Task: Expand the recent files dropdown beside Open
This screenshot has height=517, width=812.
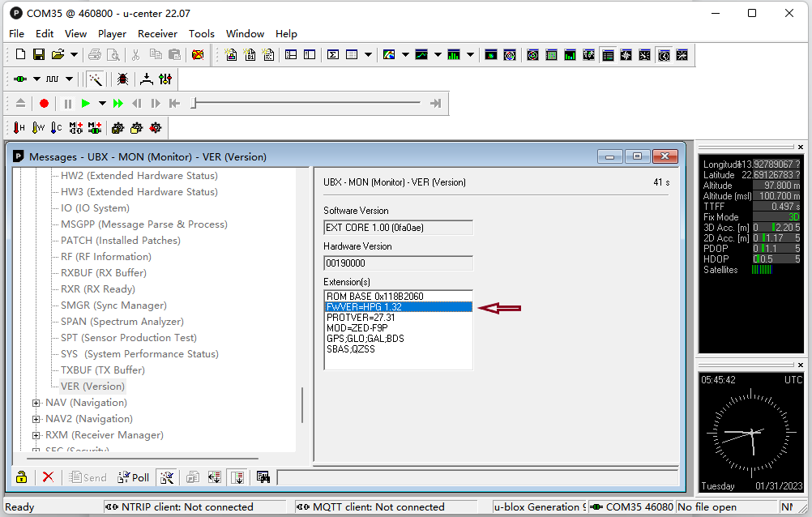Action: (x=74, y=54)
